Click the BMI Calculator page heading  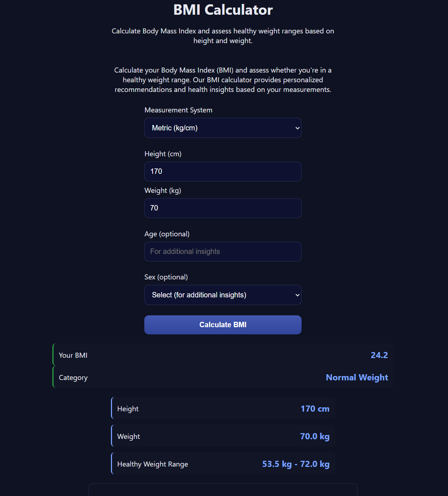[x=223, y=10]
